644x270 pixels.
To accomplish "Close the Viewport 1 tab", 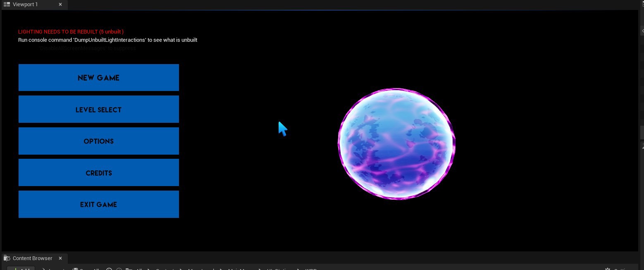I will (x=60, y=5).
